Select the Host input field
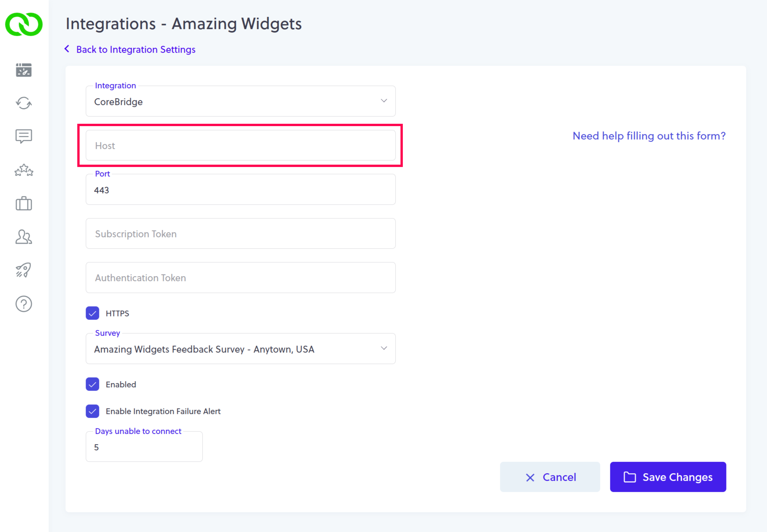767x532 pixels. pyautogui.click(x=241, y=145)
